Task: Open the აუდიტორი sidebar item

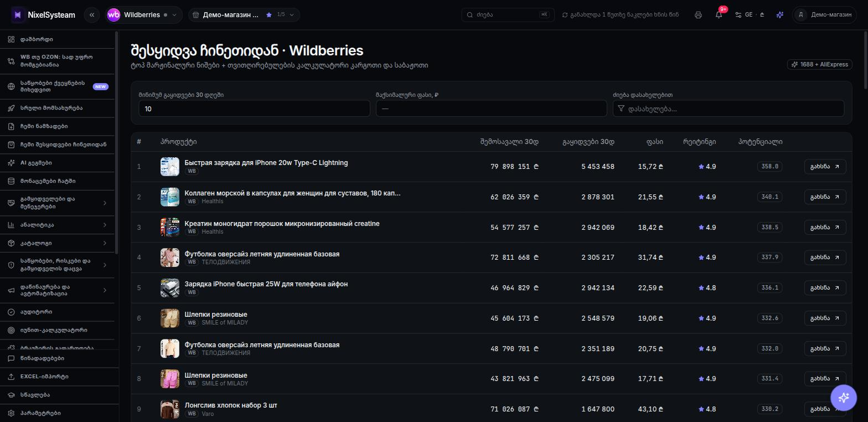Action: click(58, 312)
